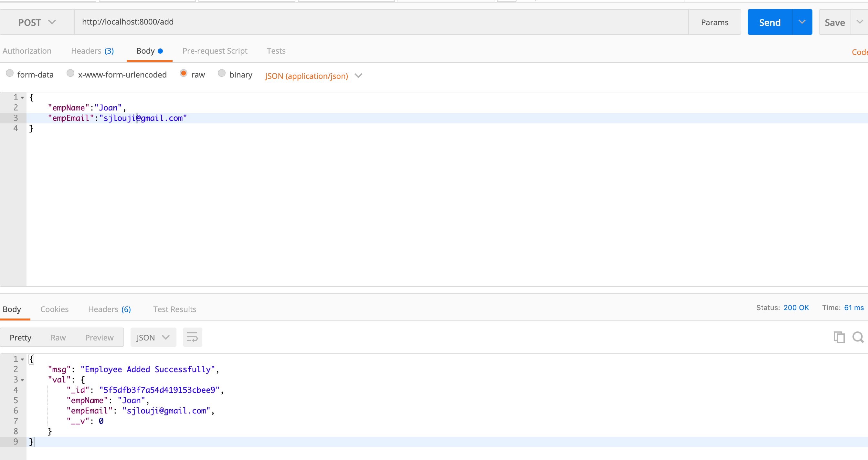This screenshot has height=460, width=868.
Task: Select the binary body type
Action: (x=222, y=73)
